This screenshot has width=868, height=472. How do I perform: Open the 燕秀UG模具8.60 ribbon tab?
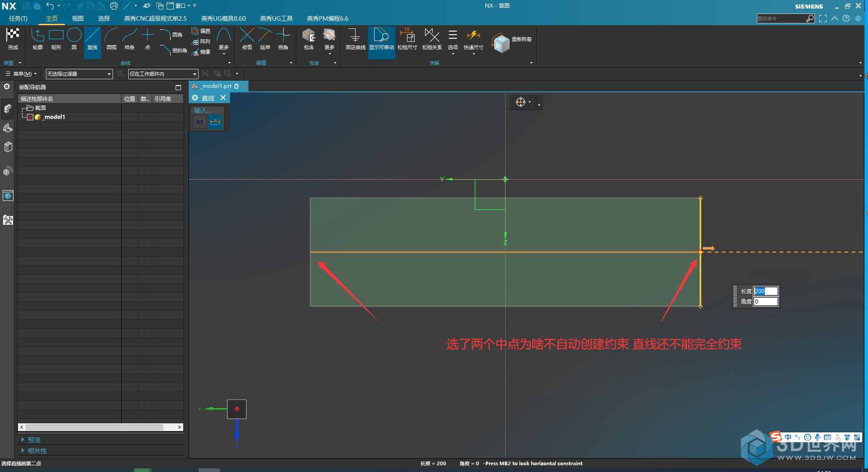click(x=223, y=18)
